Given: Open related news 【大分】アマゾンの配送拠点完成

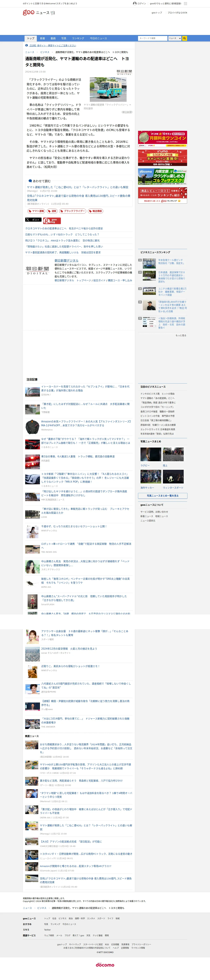Looking at the screenshot, I should pyautogui.click(x=71, y=841).
